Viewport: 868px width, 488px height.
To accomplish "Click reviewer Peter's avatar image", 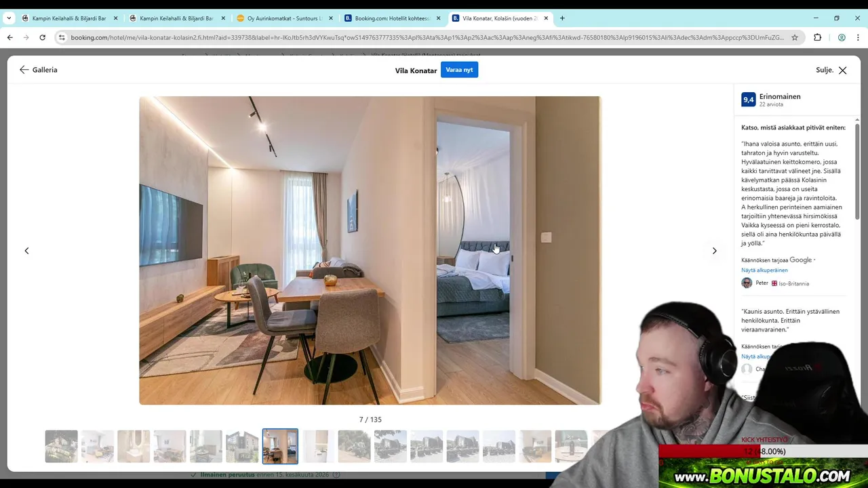I will click(747, 283).
